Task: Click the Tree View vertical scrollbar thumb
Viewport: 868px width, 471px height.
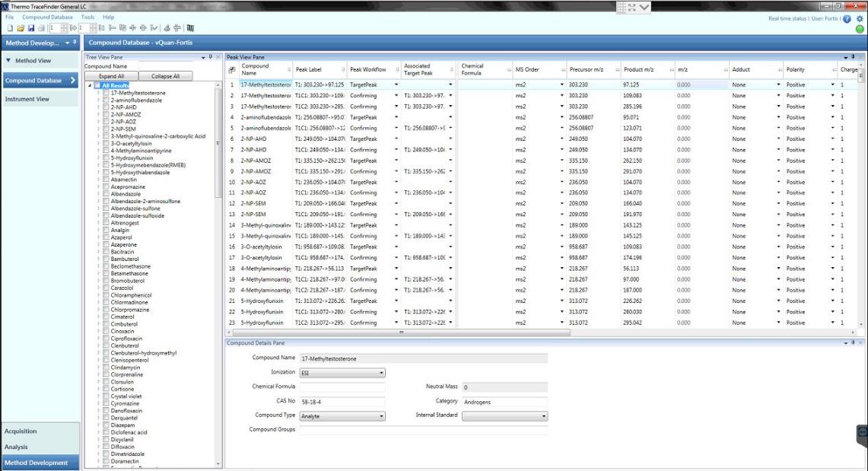Action: [218, 142]
